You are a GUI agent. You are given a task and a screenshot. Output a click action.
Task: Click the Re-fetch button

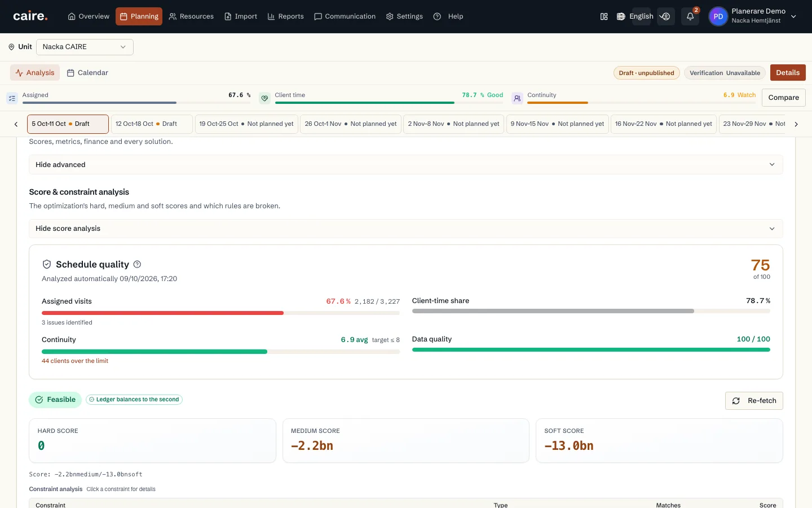(754, 401)
